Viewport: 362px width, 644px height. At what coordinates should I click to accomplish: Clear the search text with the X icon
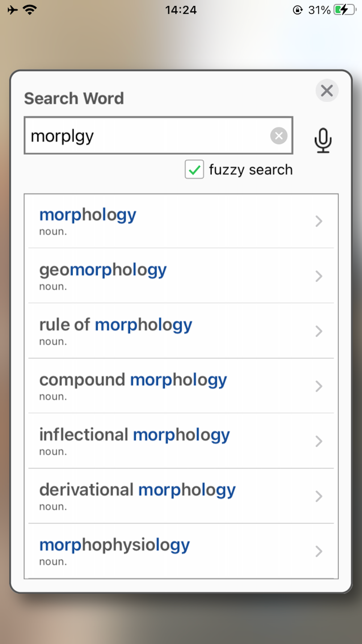pos(279,136)
